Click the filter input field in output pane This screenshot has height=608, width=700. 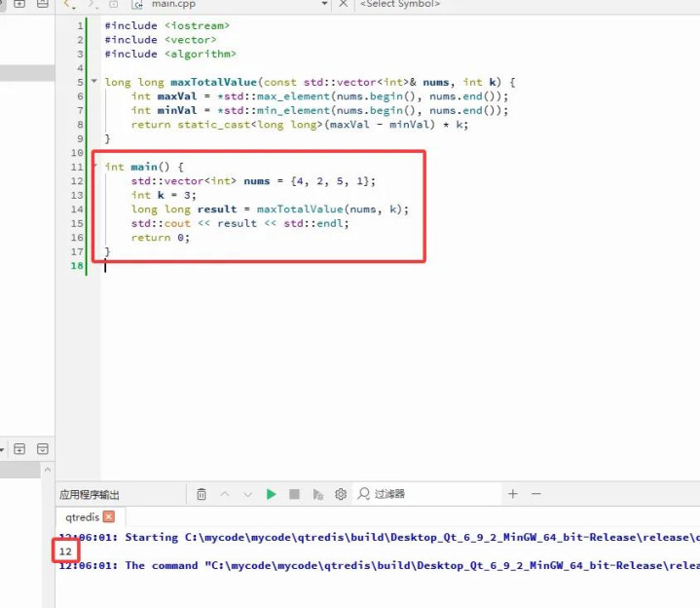tap(428, 495)
